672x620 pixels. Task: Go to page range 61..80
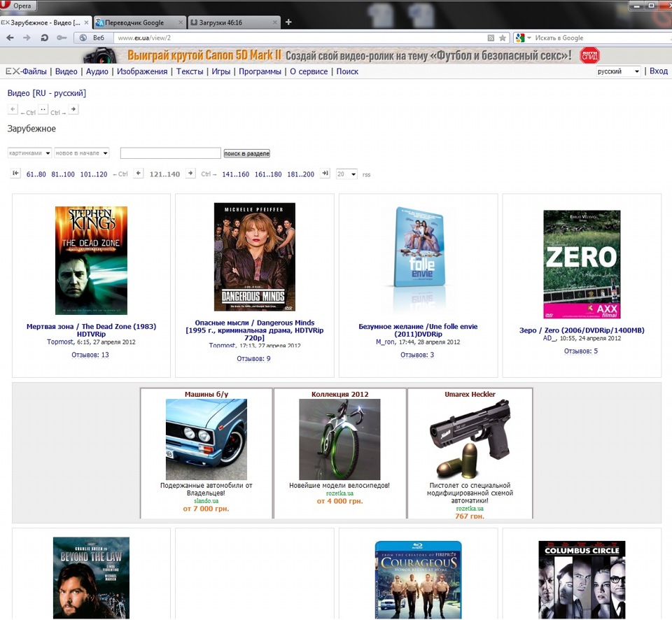click(x=36, y=174)
